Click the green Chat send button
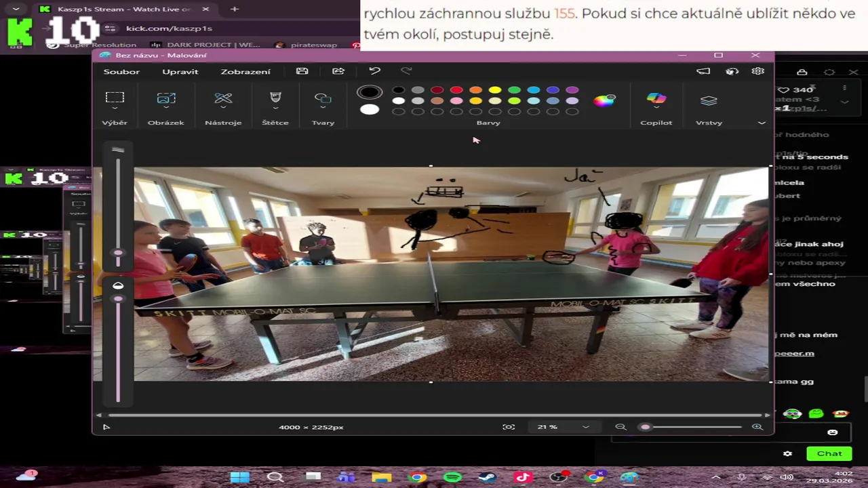The height and width of the screenshot is (488, 868). pos(829,453)
